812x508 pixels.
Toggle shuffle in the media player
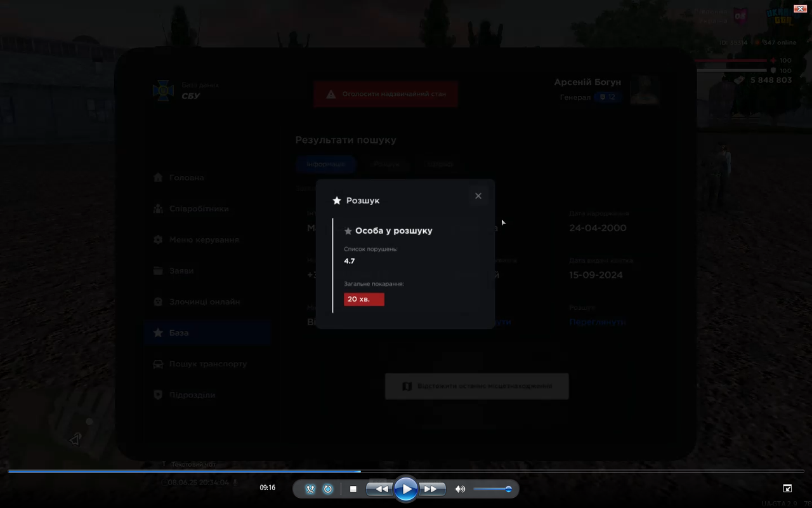click(x=310, y=489)
